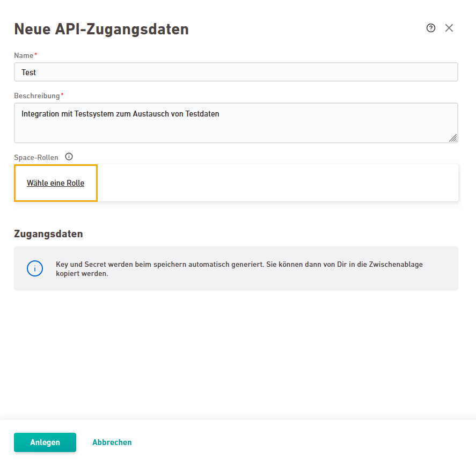
Task: Click the Key und Secret notice text
Action: [239, 269]
